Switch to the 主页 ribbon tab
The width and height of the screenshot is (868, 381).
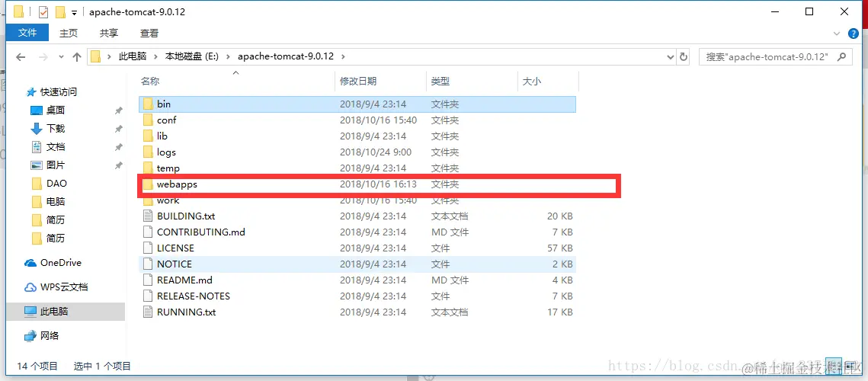69,34
